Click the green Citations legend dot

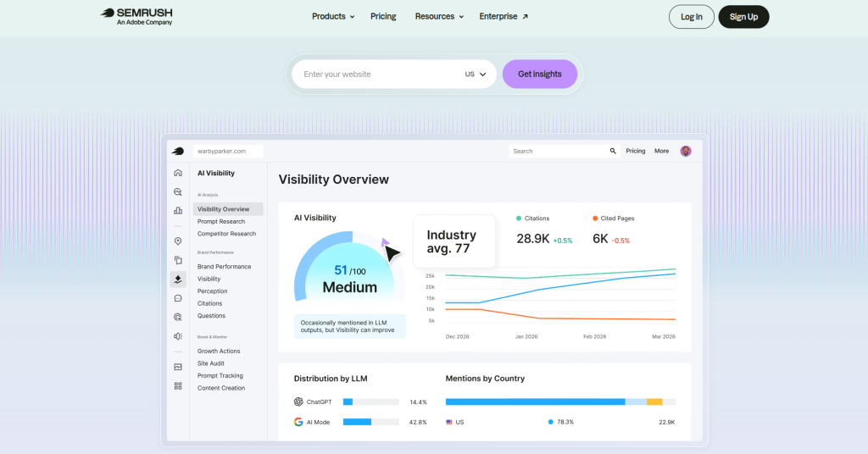click(519, 219)
